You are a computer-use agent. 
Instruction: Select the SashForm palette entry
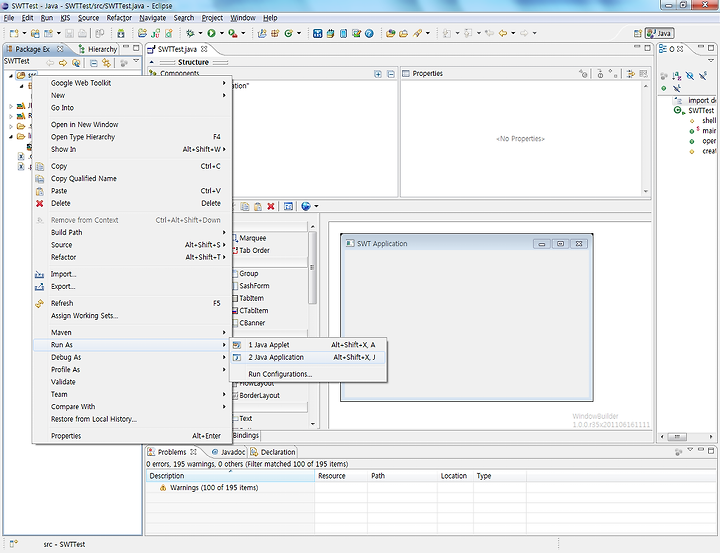point(251,286)
